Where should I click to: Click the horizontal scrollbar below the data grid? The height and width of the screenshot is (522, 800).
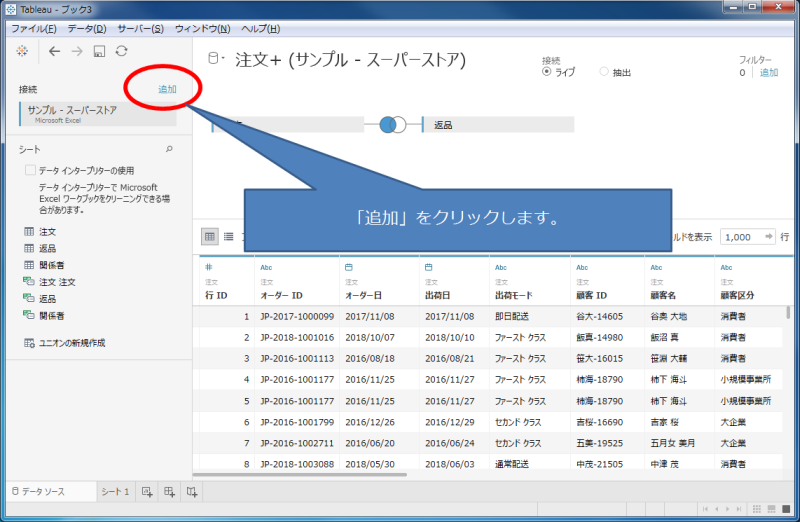coord(300,475)
